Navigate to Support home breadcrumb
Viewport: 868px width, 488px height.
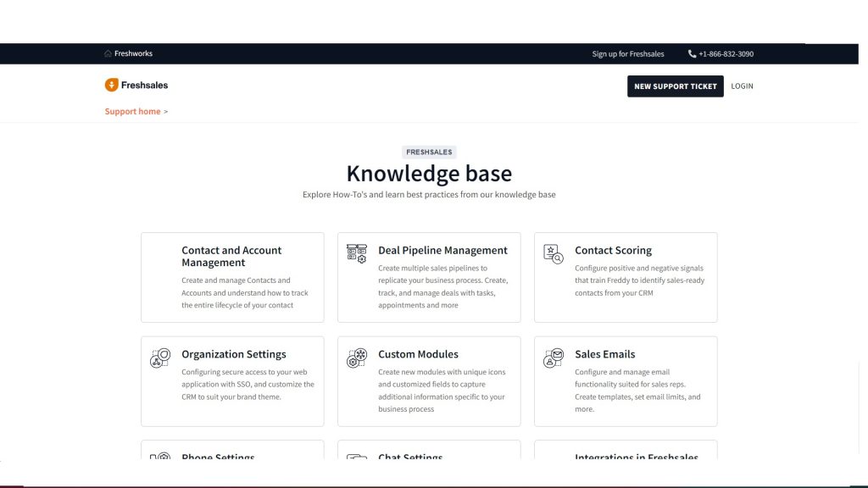click(x=132, y=112)
